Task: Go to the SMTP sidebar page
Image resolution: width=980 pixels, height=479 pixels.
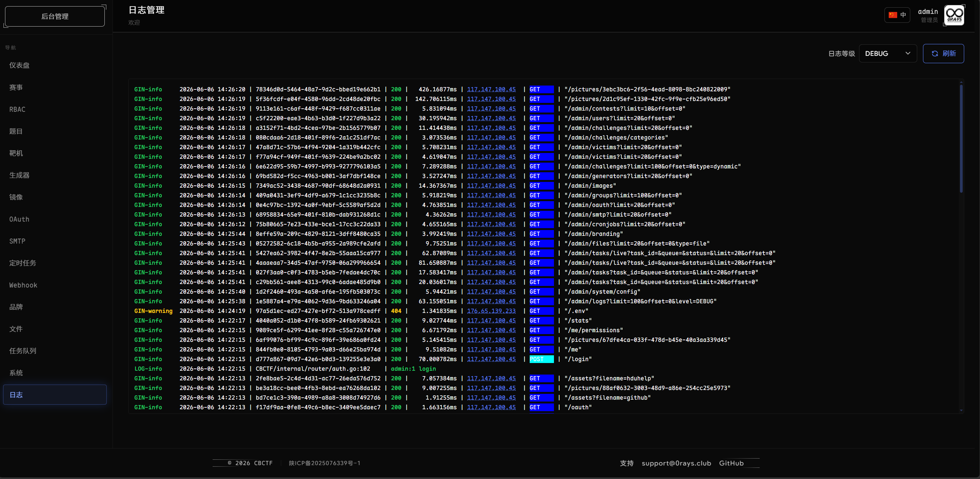Action: tap(55, 241)
